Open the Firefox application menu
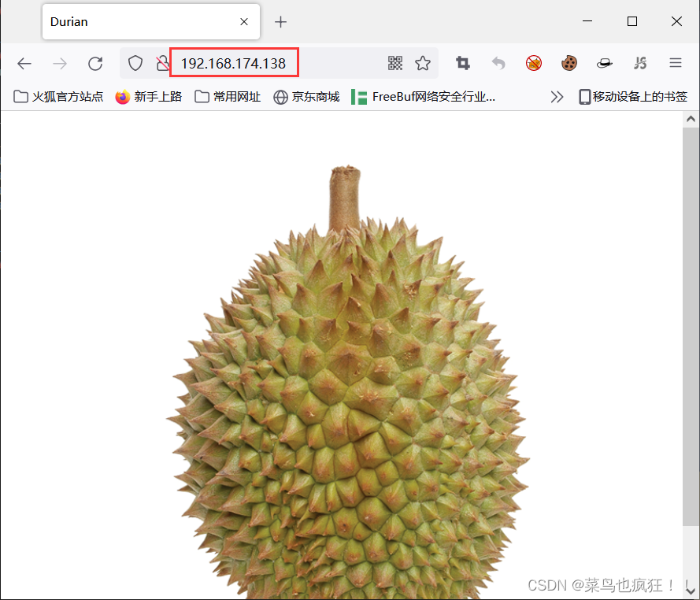 pos(676,63)
